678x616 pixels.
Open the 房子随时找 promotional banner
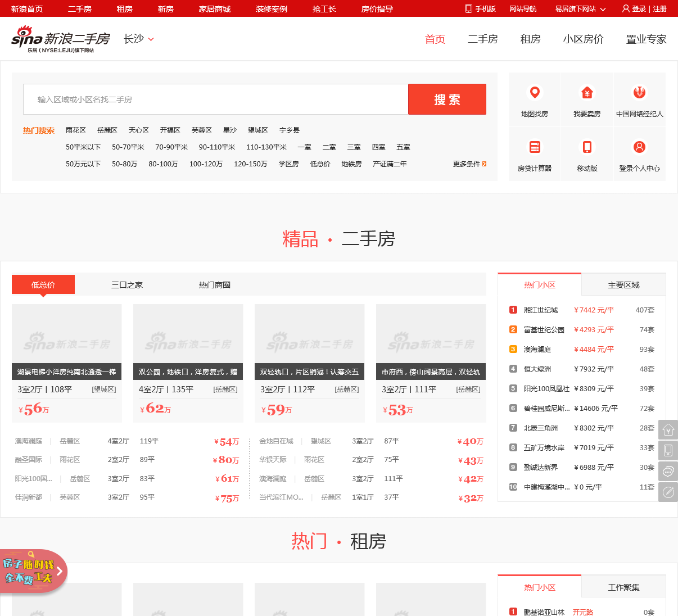[33, 571]
